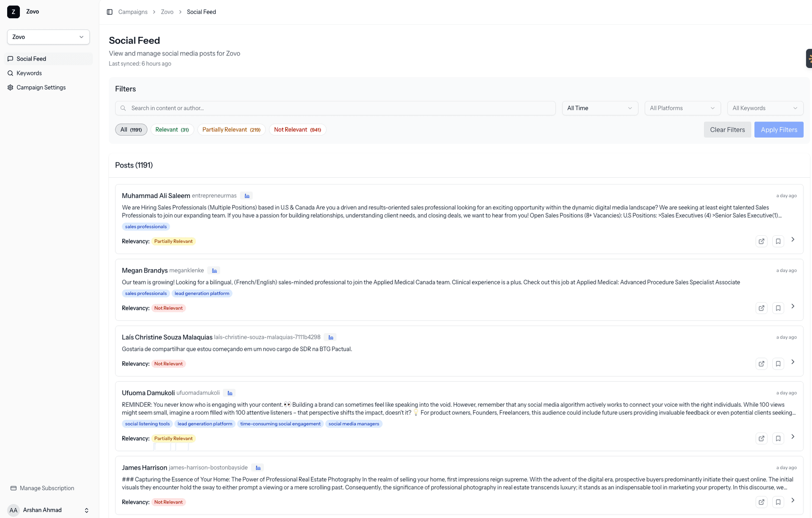Open Laís Christine's post in new tab
The width and height of the screenshot is (812, 518).
[x=761, y=364]
